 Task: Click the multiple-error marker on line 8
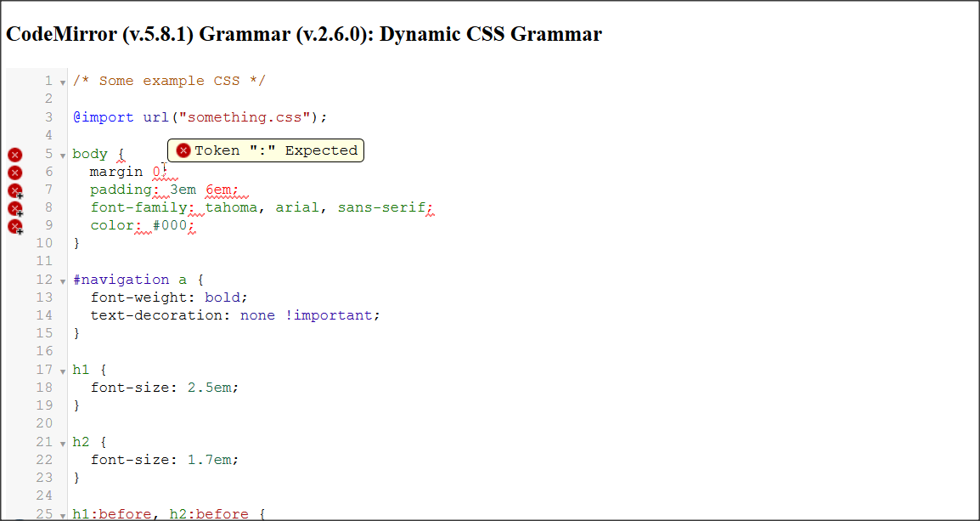(15, 209)
